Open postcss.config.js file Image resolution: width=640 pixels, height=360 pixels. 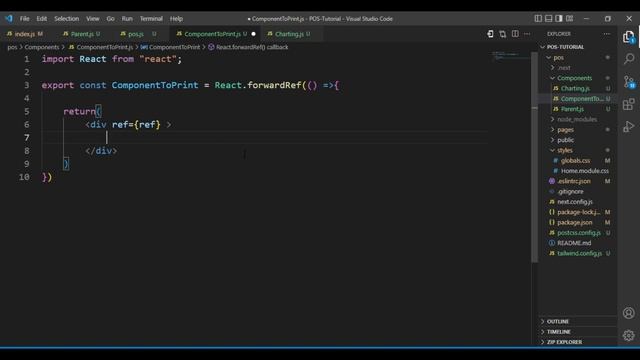click(x=578, y=233)
